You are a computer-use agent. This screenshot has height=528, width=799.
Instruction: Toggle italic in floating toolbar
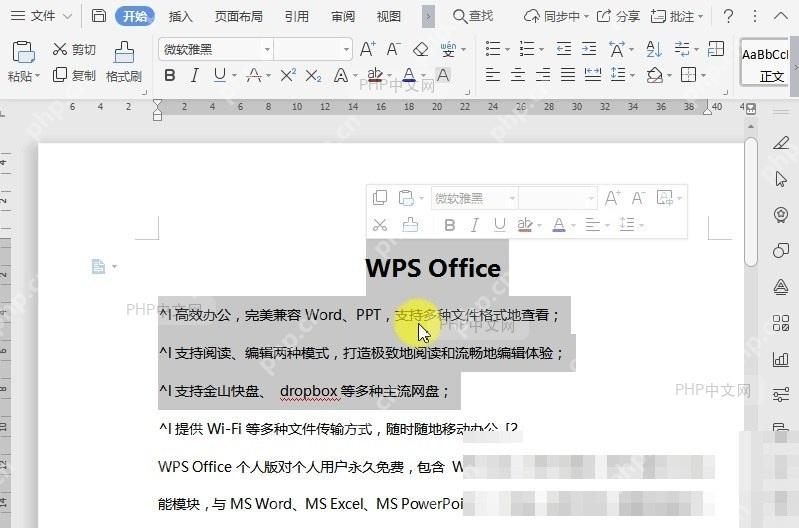click(474, 225)
